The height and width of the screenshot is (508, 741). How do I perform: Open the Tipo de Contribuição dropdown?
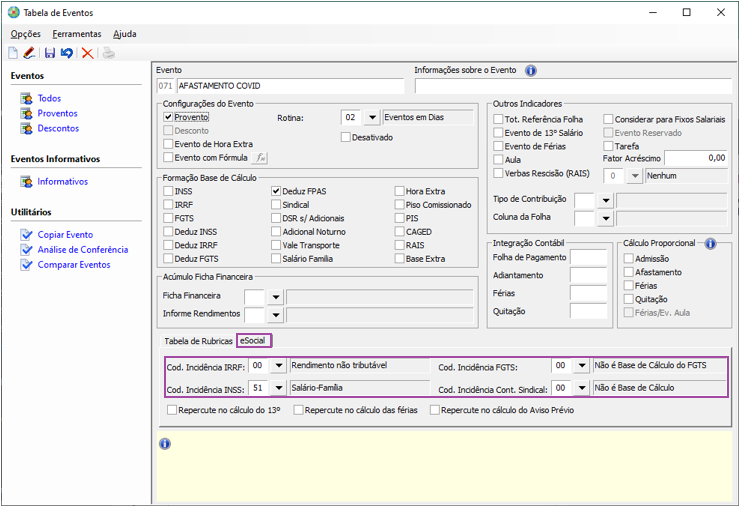coord(605,200)
